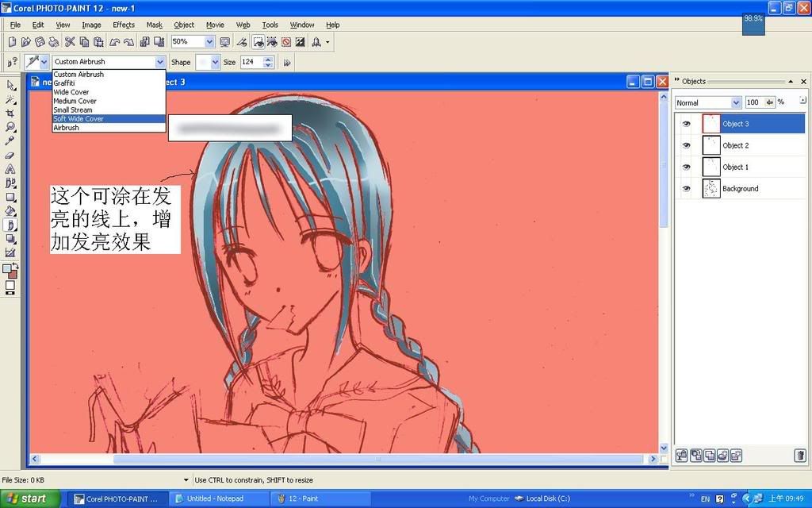This screenshot has height=508, width=812.
Task: Toggle the object marquee visibility icon
Action: click(x=272, y=41)
